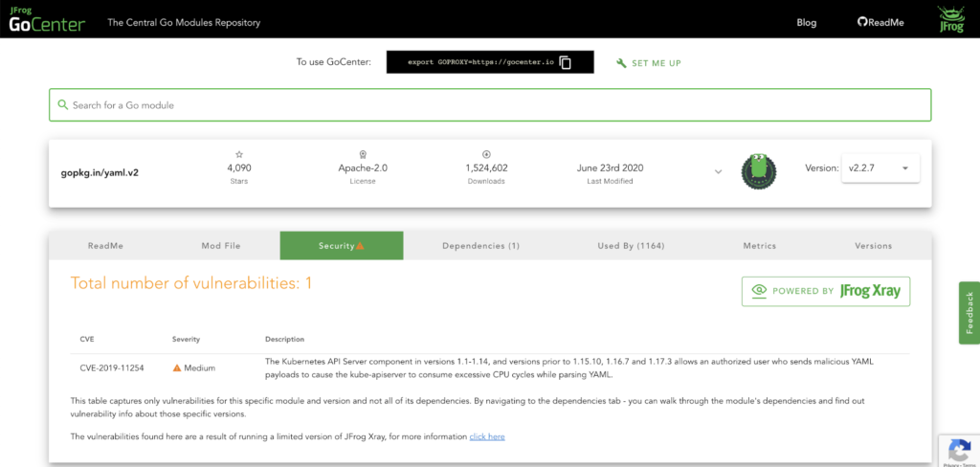Focus the Search for a Go module field
980x467 pixels.
click(488, 104)
